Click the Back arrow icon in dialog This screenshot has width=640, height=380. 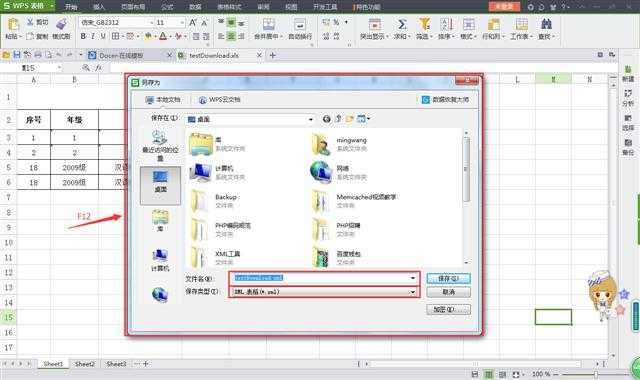click(x=327, y=119)
